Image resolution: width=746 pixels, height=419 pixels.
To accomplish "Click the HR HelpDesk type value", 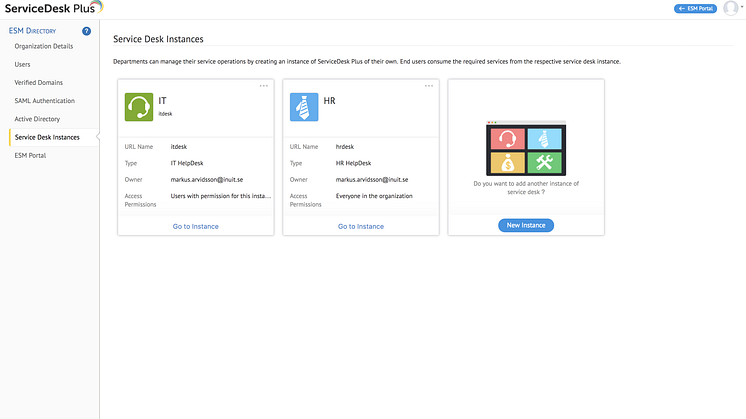I will coord(353,163).
